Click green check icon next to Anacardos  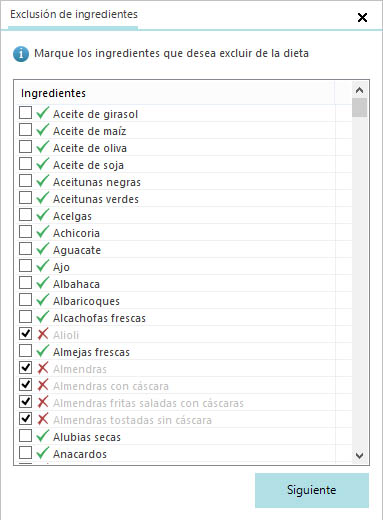(x=43, y=453)
